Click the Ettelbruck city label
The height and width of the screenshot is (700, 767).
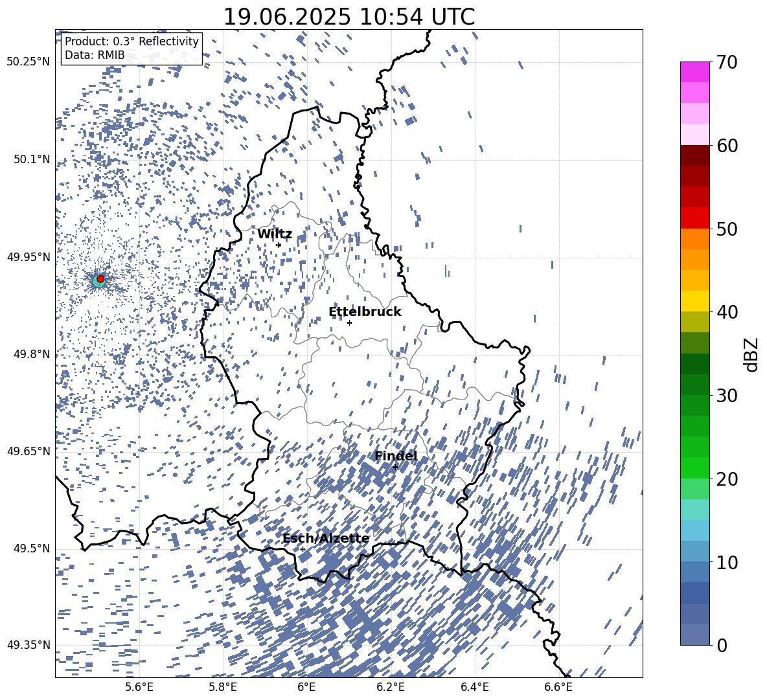coord(365,312)
